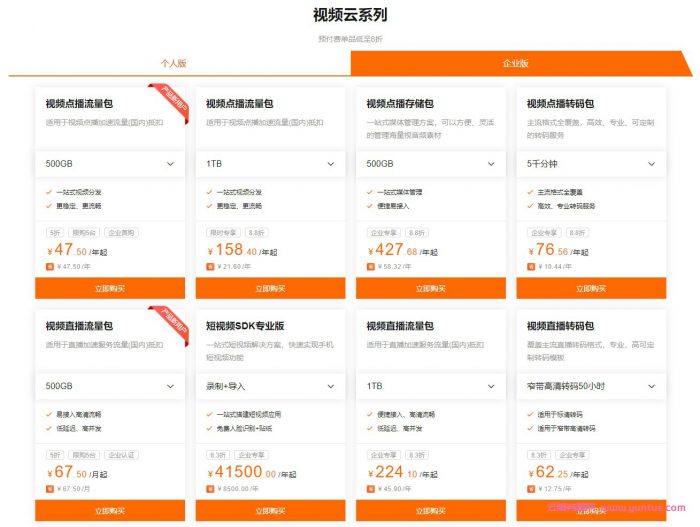Click the coupon icon next to ¥12.75/年
Image resolution: width=700 pixels, height=527 pixels.
point(531,489)
